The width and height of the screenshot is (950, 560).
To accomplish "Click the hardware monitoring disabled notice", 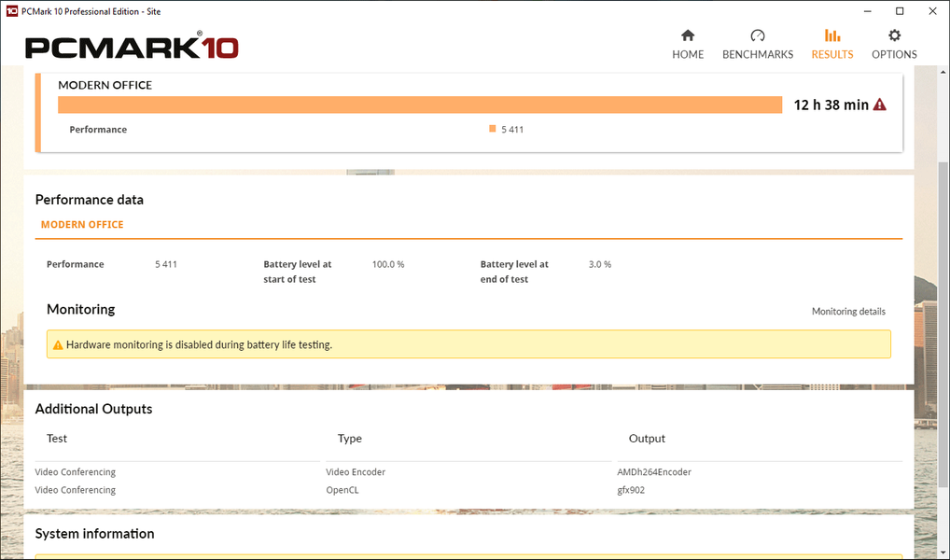I will (468, 344).
